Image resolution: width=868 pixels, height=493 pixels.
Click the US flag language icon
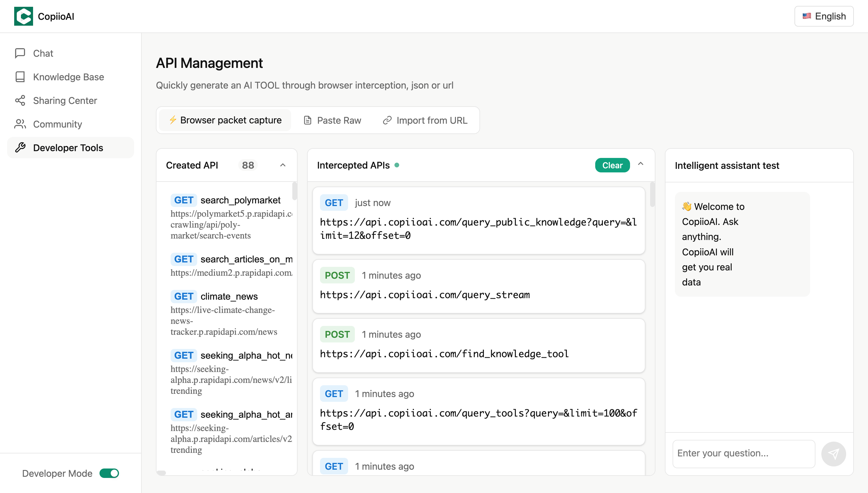[806, 16]
